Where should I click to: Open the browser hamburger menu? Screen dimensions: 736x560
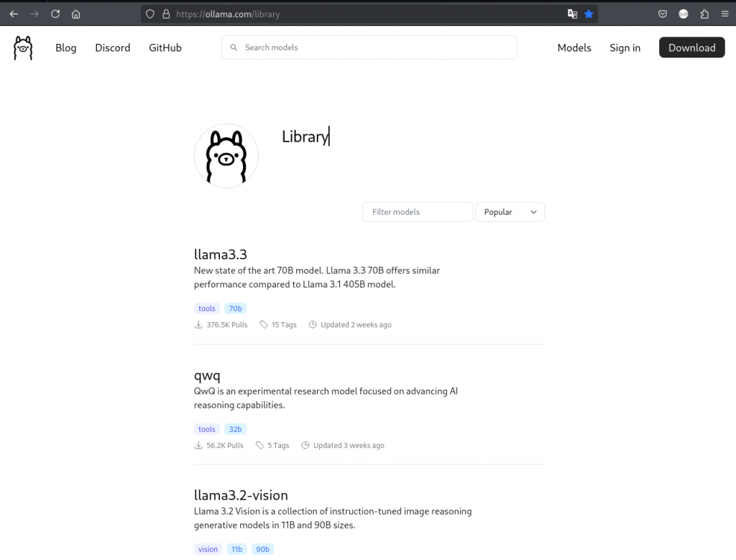pyautogui.click(x=724, y=14)
